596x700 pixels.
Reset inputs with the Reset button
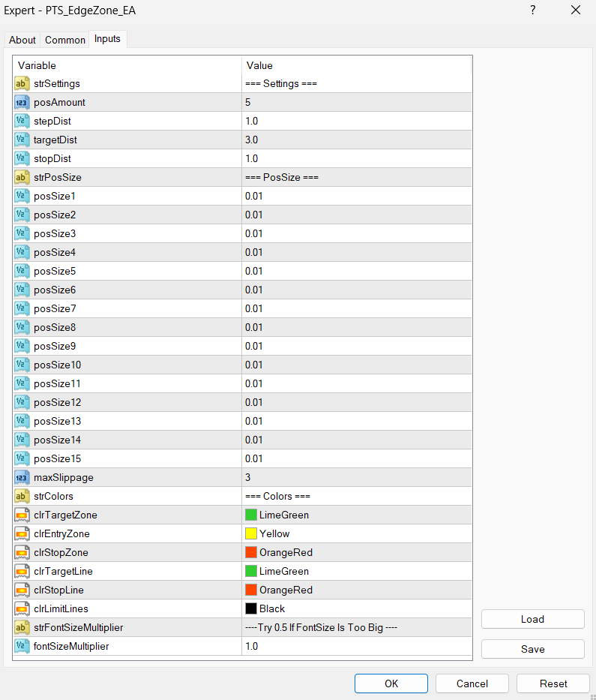click(x=553, y=683)
